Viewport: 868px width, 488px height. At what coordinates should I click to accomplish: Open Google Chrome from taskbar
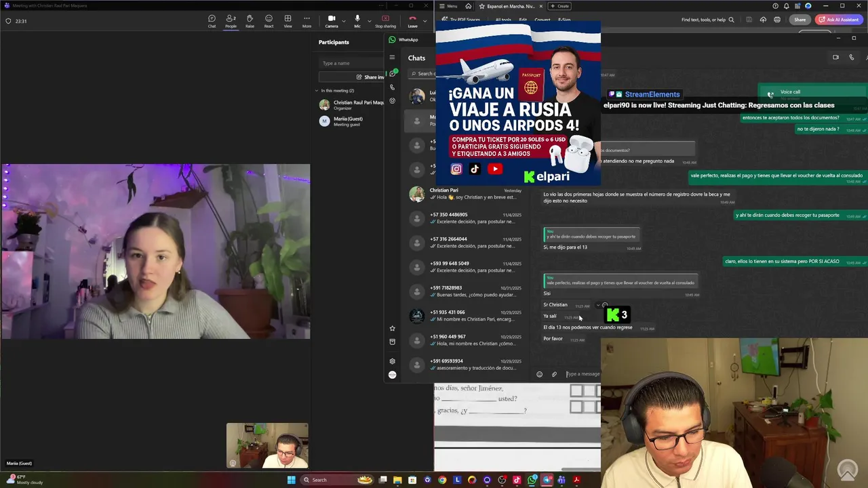[x=442, y=480]
